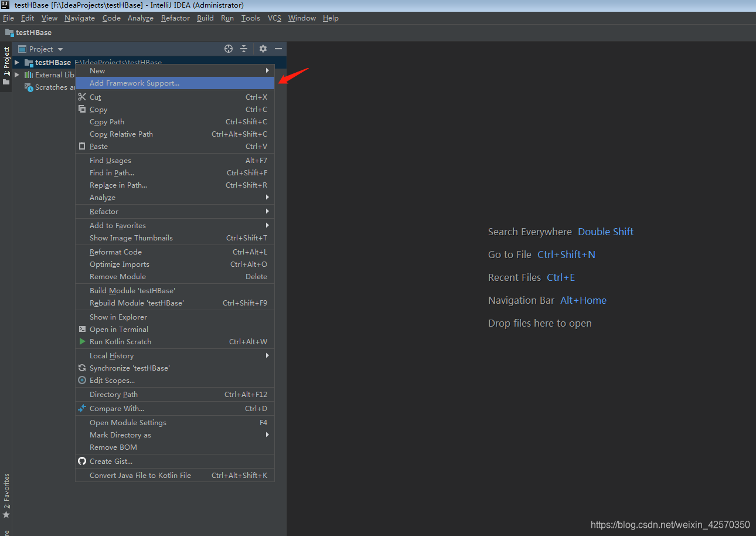Select Find Usages

(175, 160)
